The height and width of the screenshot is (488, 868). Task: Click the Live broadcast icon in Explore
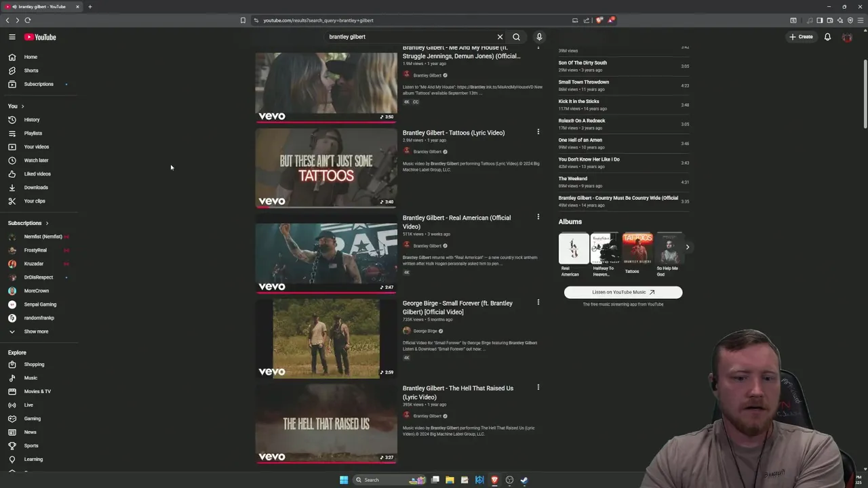(12, 405)
